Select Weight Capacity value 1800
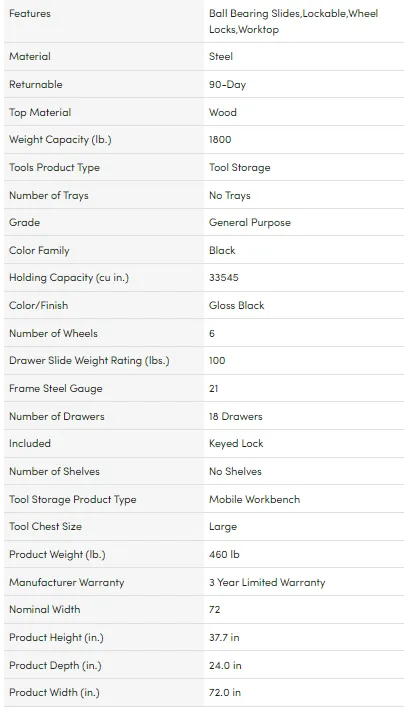 point(220,139)
